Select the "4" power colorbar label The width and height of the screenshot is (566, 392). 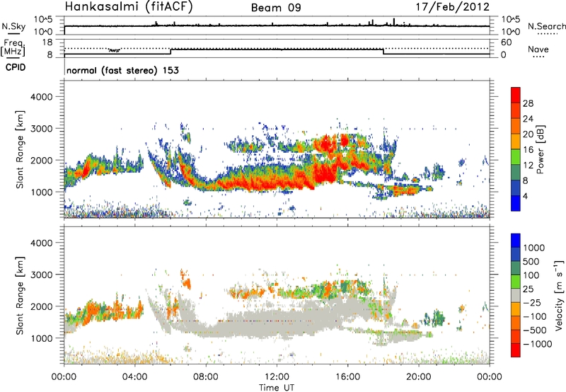[525, 196]
